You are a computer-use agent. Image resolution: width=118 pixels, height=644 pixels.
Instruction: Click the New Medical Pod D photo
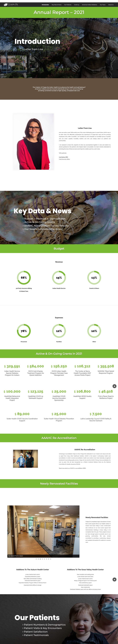pyautogui.click(x=43, y=531)
